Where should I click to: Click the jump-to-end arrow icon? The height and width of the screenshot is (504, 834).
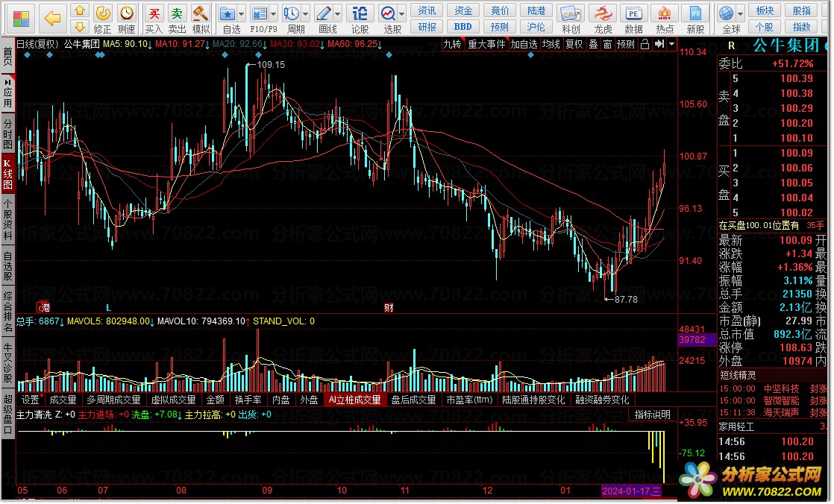click(659, 44)
